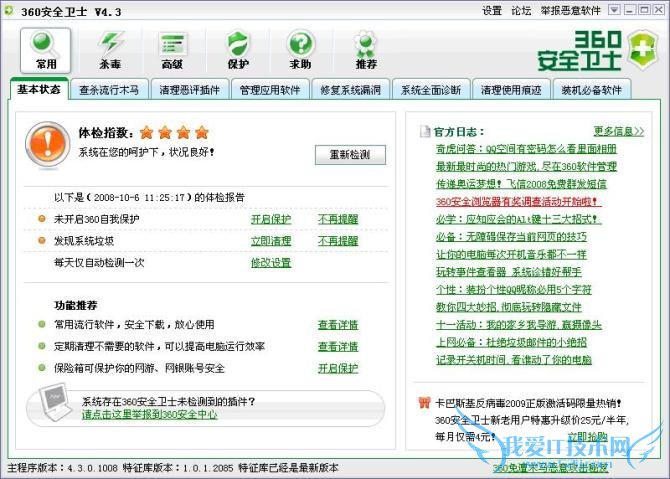The height and width of the screenshot is (479, 670).
Task: Open 设置 in the title bar menu
Action: [x=491, y=10]
